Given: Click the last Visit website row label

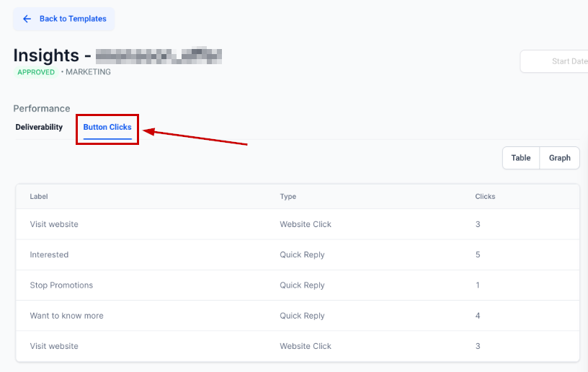Looking at the screenshot, I should tap(54, 346).
